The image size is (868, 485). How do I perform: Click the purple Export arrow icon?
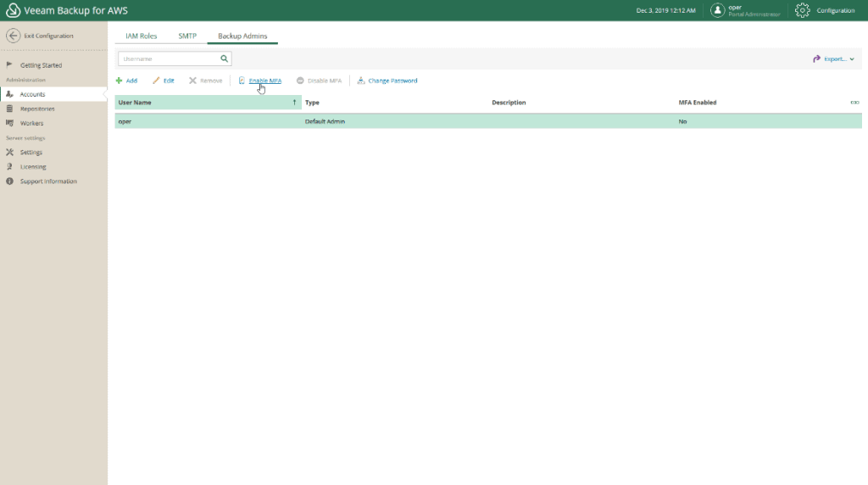click(x=816, y=59)
